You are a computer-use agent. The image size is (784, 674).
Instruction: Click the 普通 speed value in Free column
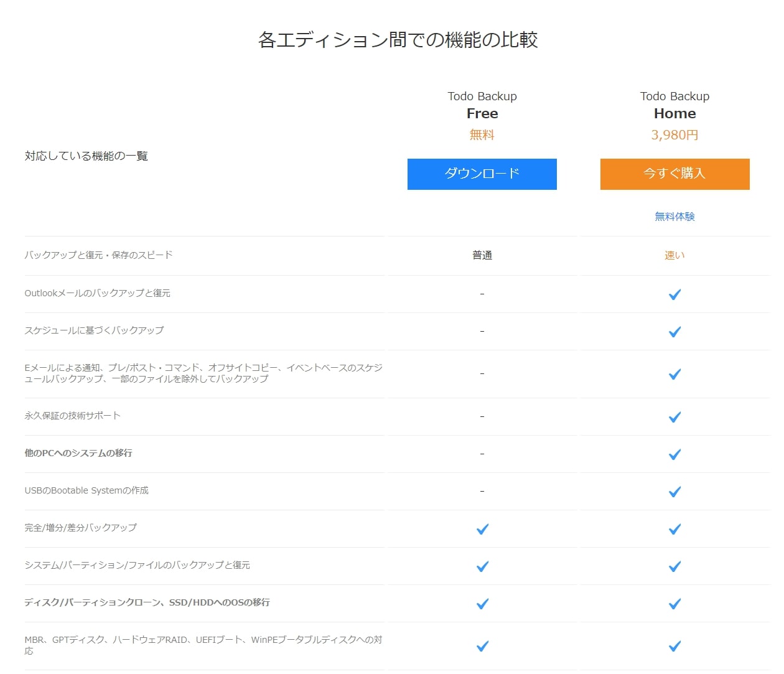[x=482, y=255]
